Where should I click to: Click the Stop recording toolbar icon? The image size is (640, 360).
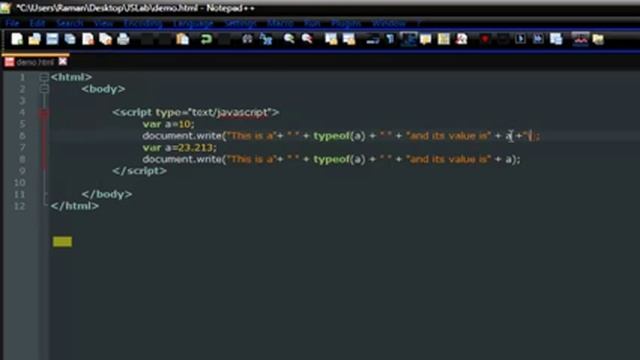(x=502, y=39)
